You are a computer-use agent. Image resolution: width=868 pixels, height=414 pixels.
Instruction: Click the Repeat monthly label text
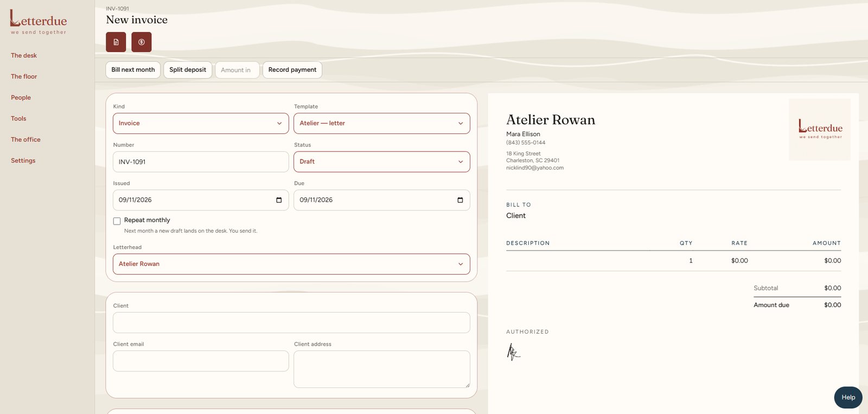(147, 220)
